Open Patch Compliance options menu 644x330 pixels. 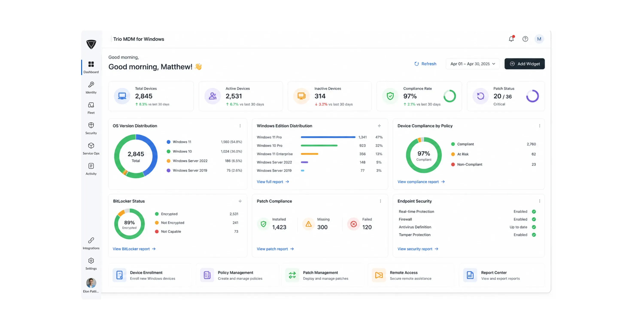[381, 201]
